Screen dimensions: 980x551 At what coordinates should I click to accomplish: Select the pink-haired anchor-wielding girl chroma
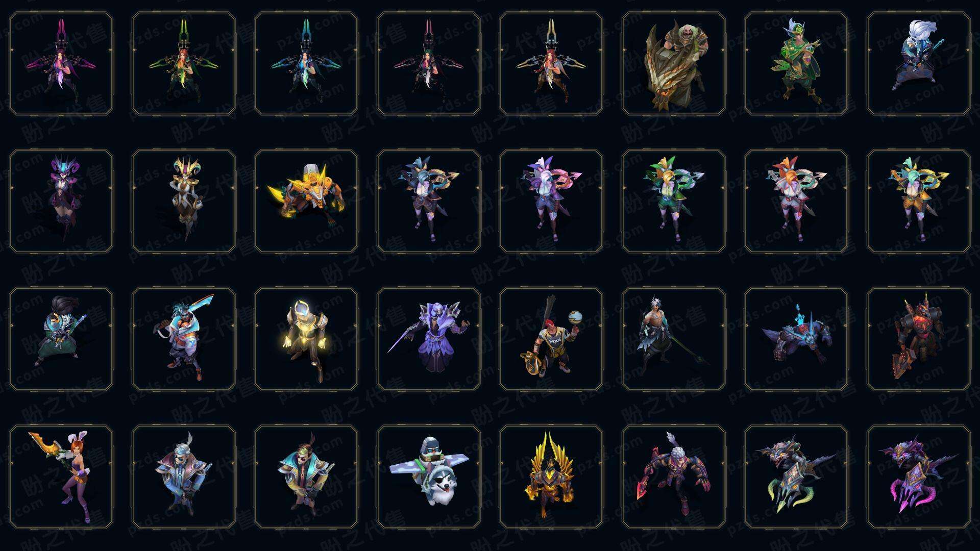(x=551, y=201)
